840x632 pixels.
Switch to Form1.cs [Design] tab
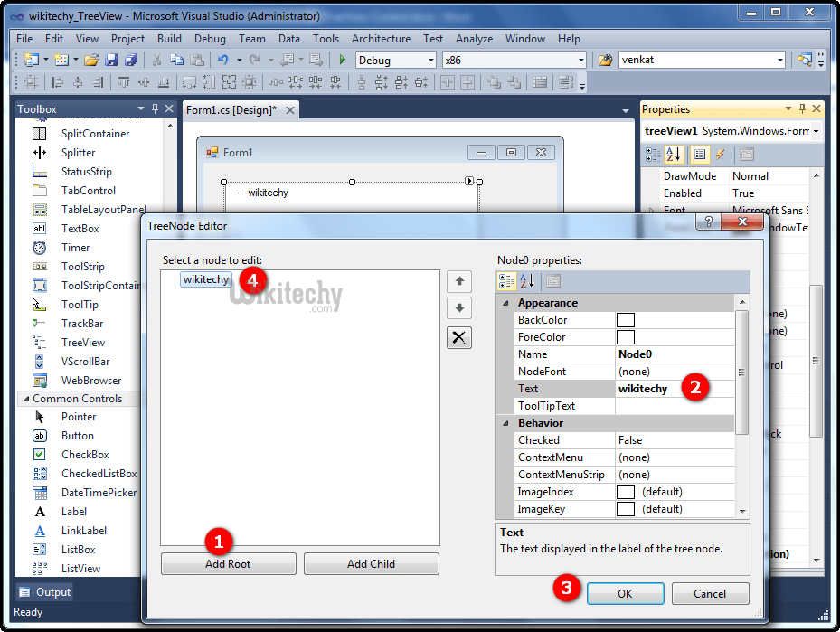pos(231,110)
